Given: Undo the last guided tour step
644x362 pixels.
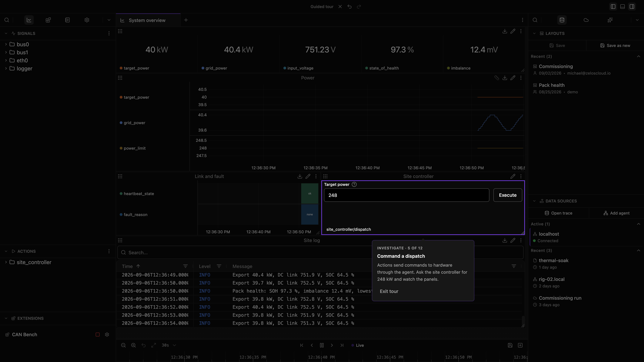Looking at the screenshot, I should [x=350, y=7].
